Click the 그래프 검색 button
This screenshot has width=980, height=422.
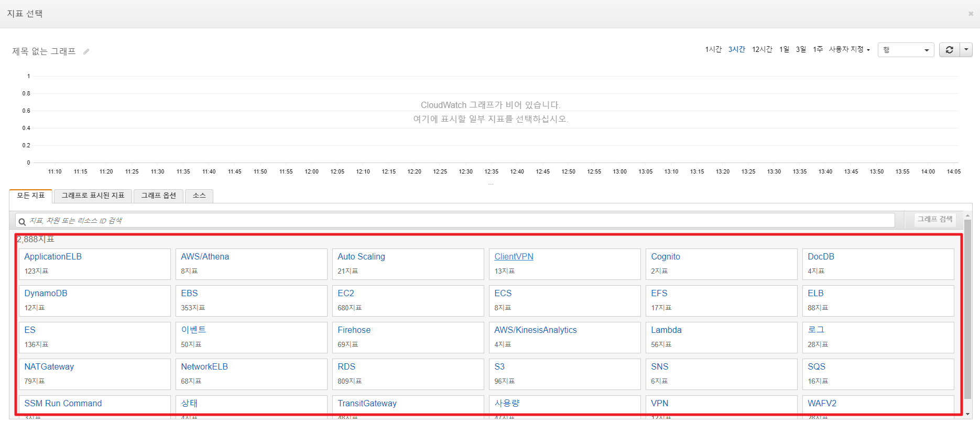(x=935, y=220)
